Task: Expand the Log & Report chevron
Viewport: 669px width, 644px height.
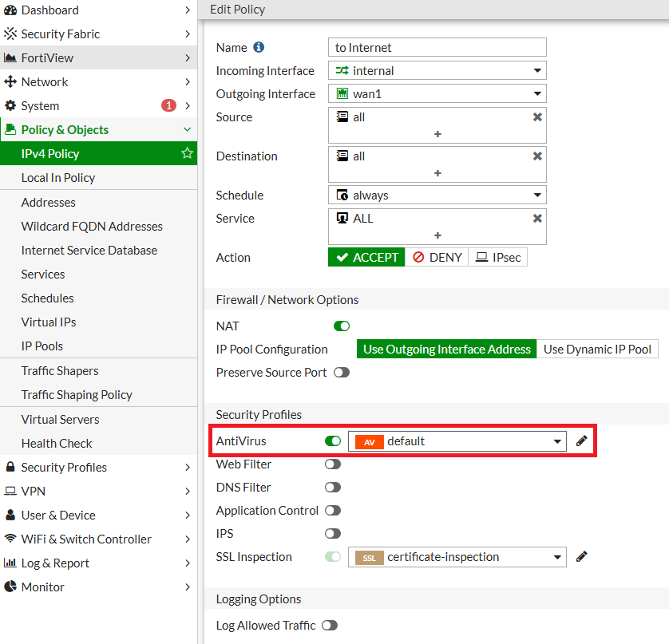Action: click(188, 563)
